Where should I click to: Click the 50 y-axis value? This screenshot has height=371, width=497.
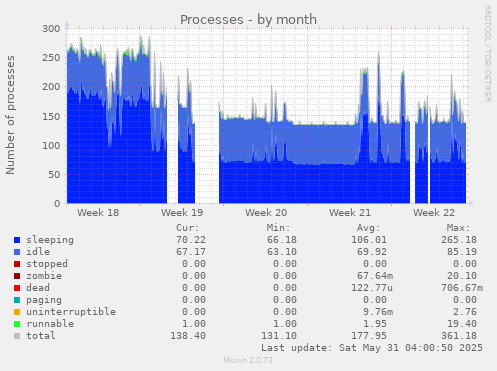tap(54, 175)
